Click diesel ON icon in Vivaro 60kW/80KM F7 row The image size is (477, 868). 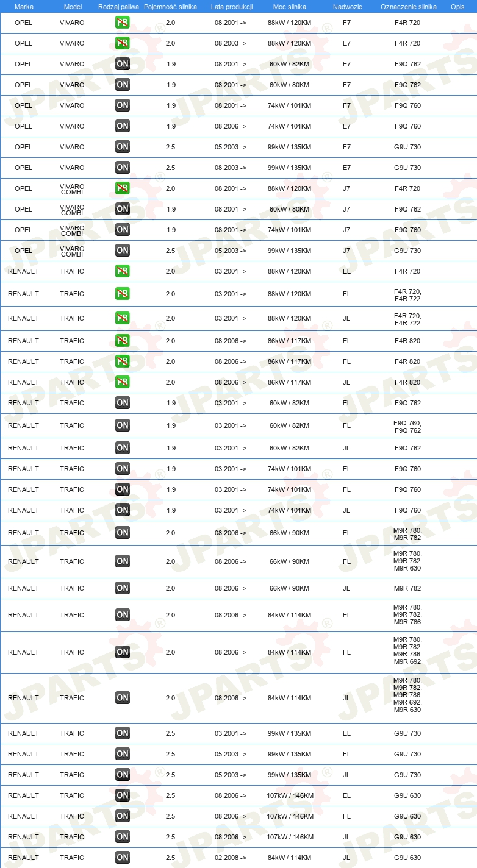(123, 85)
